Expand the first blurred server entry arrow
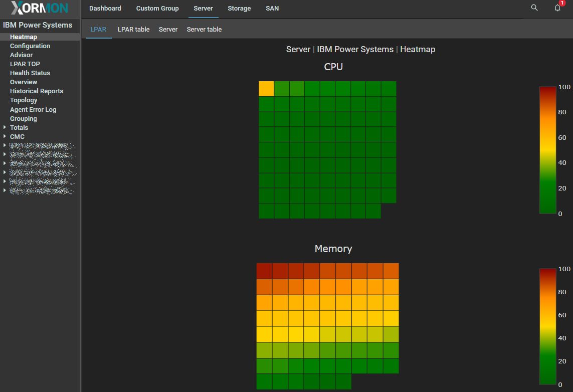This screenshot has height=392, width=573. click(5, 145)
